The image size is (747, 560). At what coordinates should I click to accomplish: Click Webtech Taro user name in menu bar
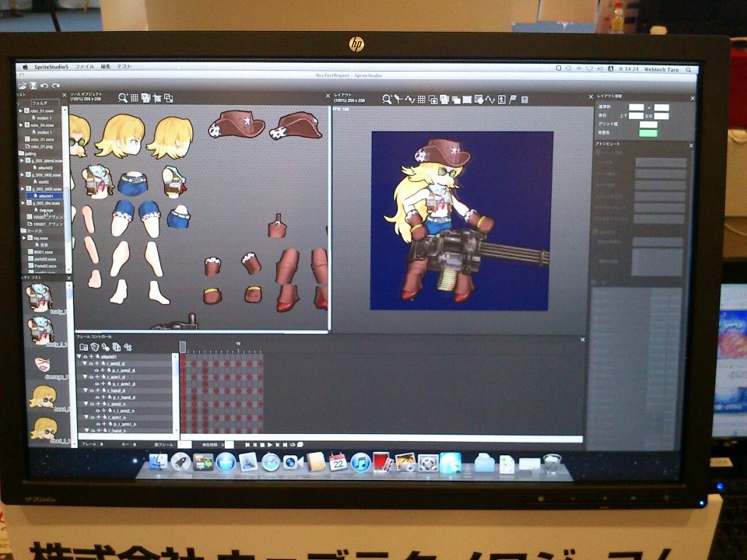[x=661, y=69]
